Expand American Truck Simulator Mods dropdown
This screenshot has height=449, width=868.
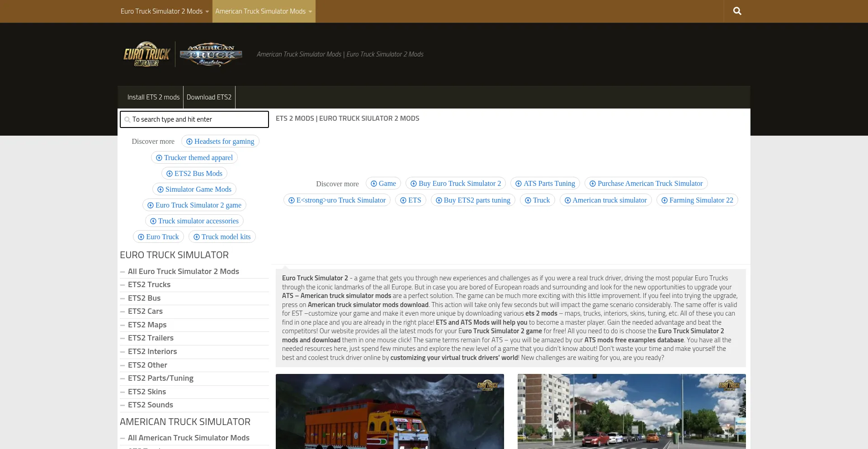[264, 11]
